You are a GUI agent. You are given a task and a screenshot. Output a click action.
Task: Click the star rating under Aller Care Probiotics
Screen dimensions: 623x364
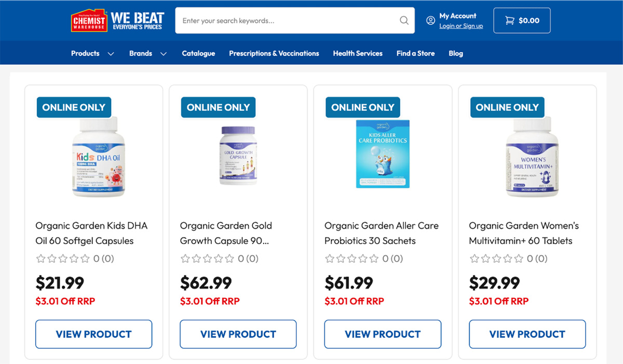pos(352,258)
